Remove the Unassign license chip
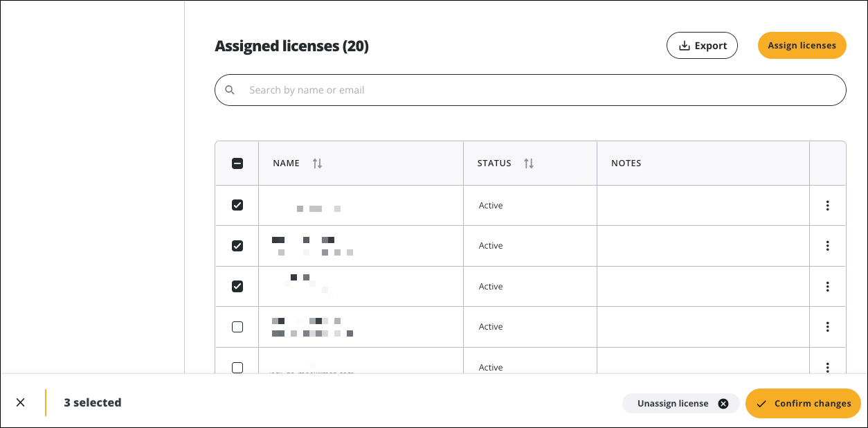868x428 pixels. point(723,404)
